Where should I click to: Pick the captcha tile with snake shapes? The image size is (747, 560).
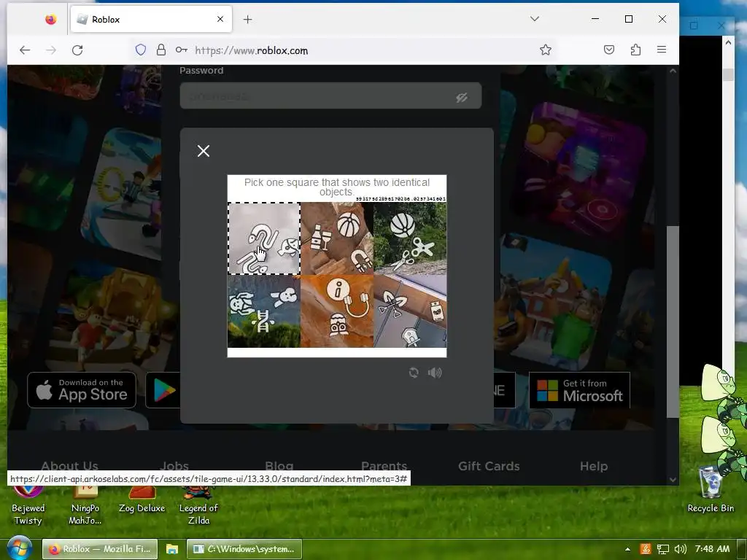click(x=264, y=238)
